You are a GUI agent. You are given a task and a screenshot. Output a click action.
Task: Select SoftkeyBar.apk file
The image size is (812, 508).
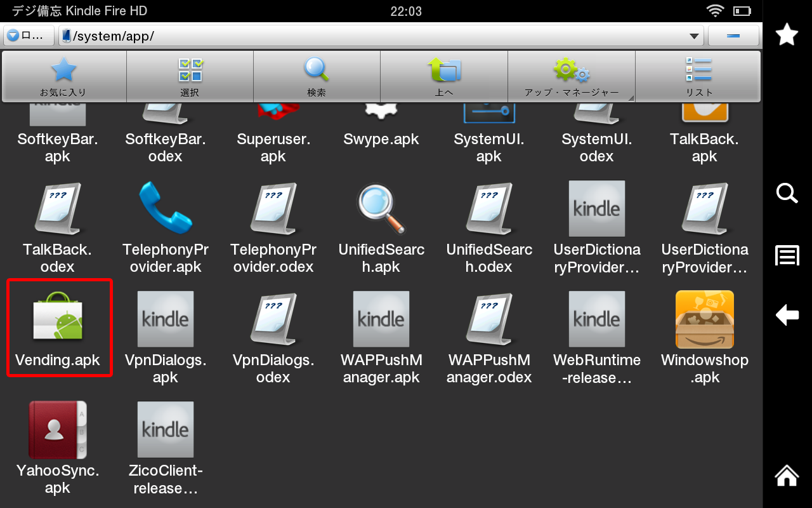(x=58, y=135)
